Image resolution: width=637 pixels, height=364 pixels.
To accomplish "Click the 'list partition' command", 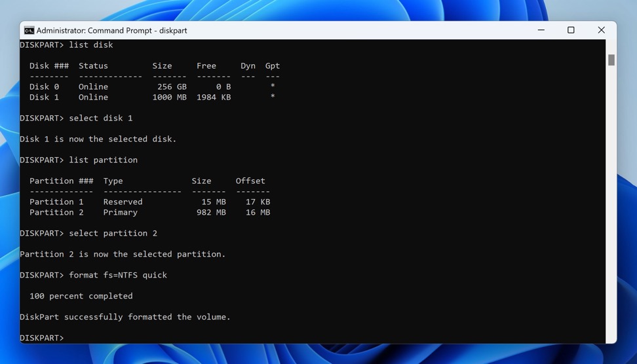I will pos(103,160).
